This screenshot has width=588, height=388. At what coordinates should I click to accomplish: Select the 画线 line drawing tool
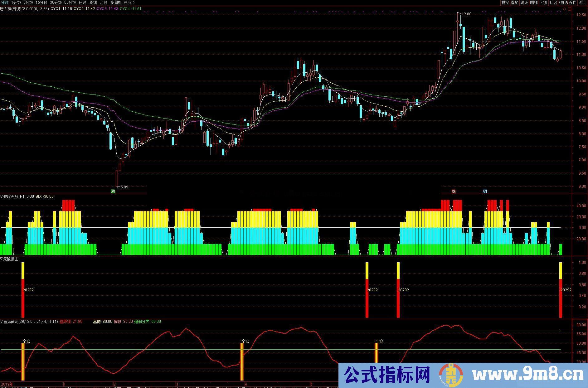click(x=533, y=2)
